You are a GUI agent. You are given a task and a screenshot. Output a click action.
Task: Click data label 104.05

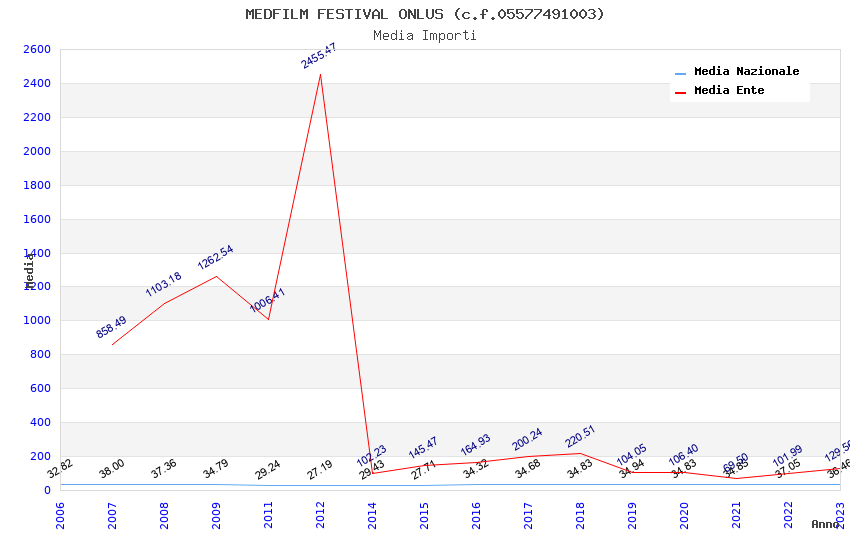point(632,455)
